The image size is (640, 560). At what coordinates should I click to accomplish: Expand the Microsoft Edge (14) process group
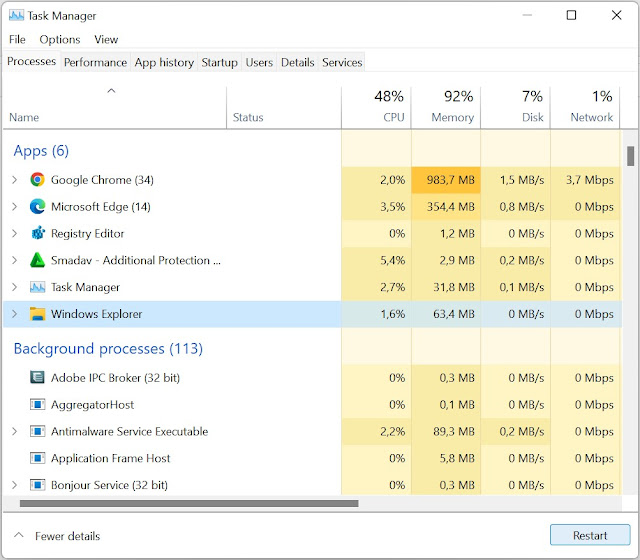click(x=15, y=207)
